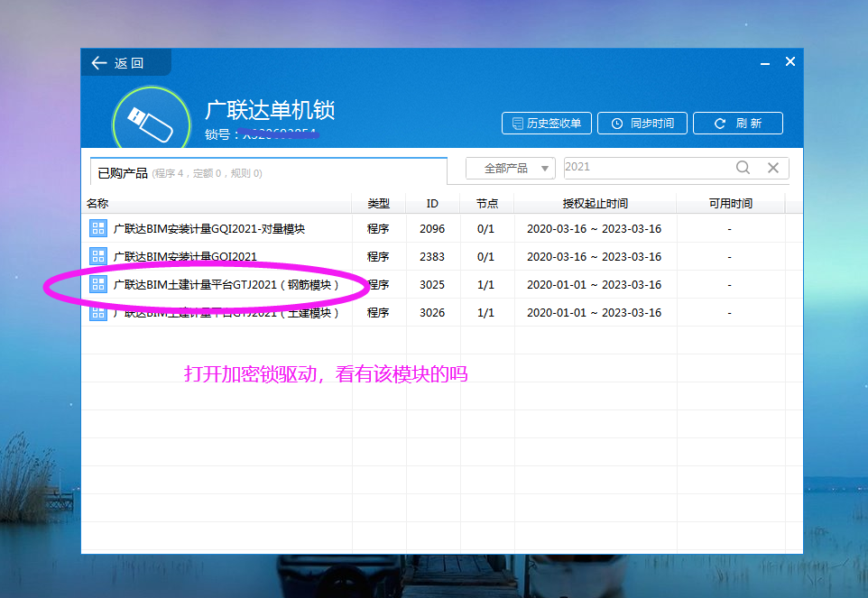The width and height of the screenshot is (868, 598).
Task: Sort by 授权起止时间 column header
Action: tap(596, 204)
